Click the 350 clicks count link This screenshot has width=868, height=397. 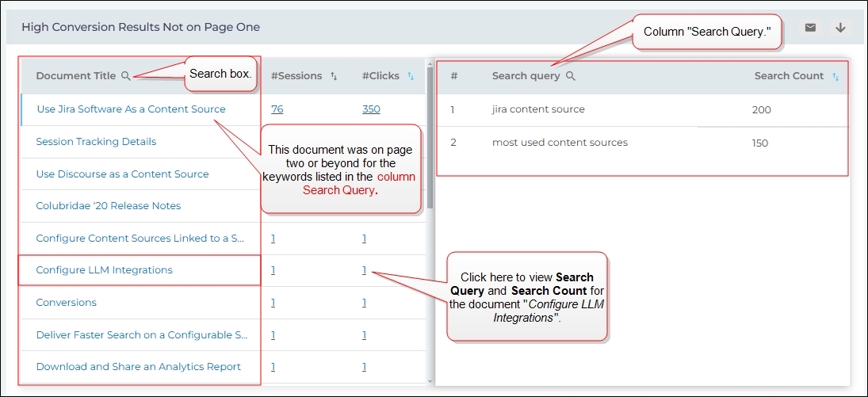click(371, 109)
